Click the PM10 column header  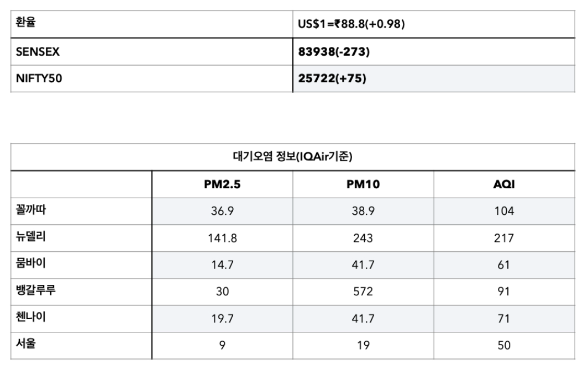click(363, 185)
